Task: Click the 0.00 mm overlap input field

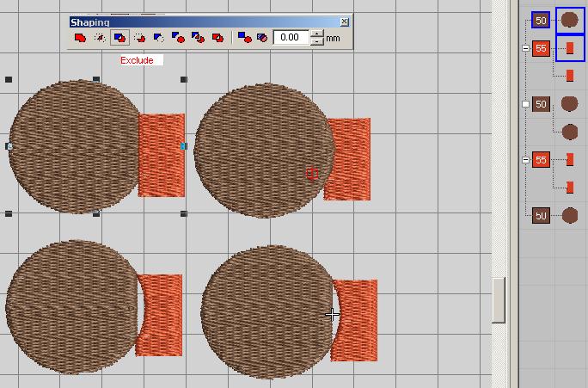Action: tap(291, 38)
